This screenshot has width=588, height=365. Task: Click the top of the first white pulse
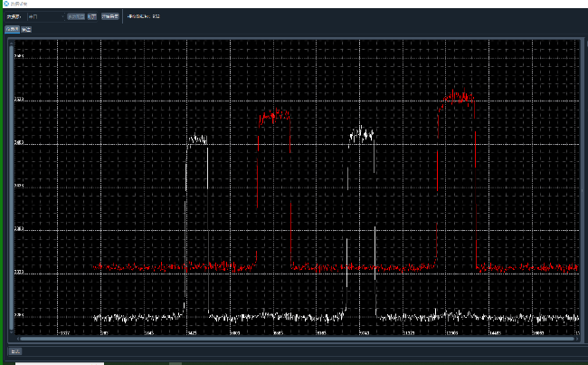point(198,139)
